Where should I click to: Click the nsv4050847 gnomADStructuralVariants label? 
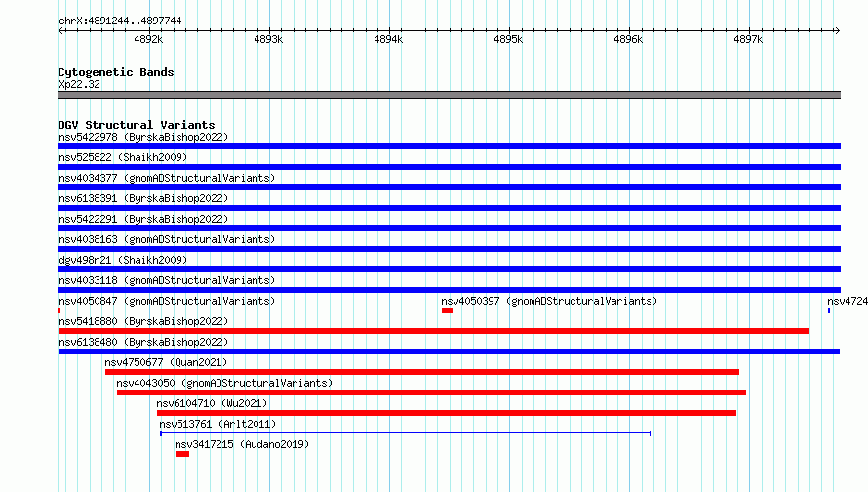tap(167, 301)
